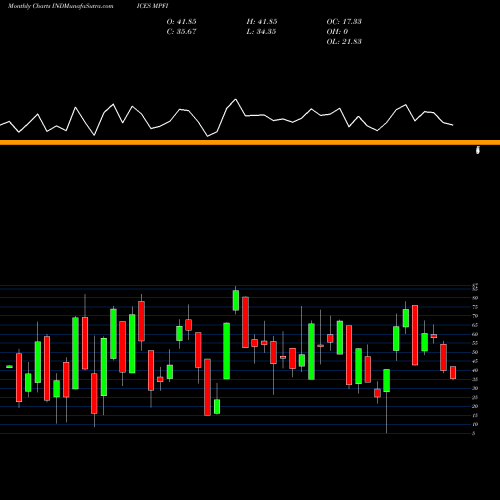Click the open value 'O: 41.85'
The image size is (500, 500).
(x=181, y=22)
